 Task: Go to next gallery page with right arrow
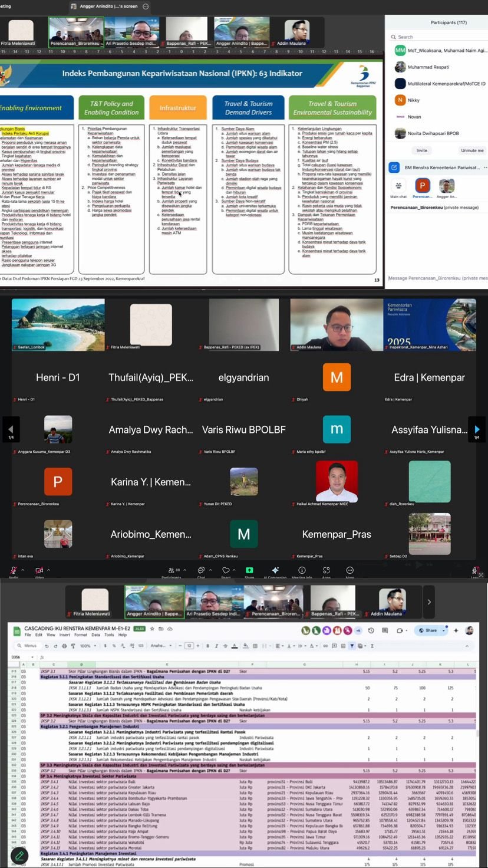coord(477,429)
